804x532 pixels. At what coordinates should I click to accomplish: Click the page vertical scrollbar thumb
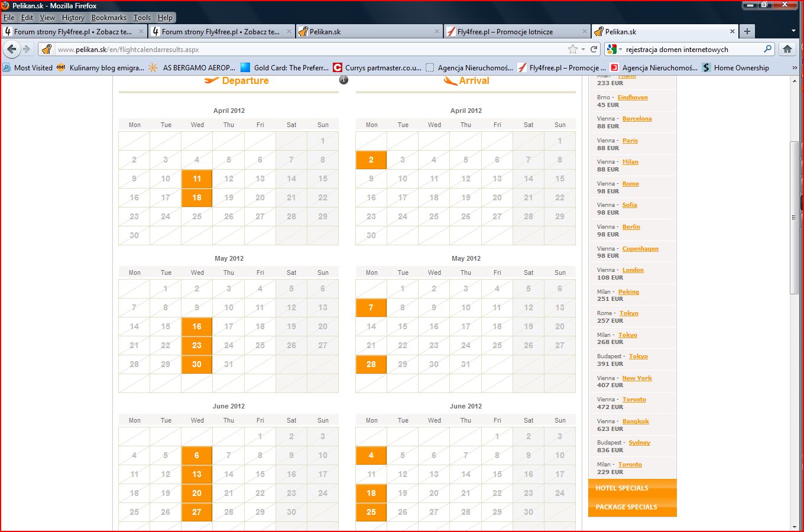pos(794,218)
